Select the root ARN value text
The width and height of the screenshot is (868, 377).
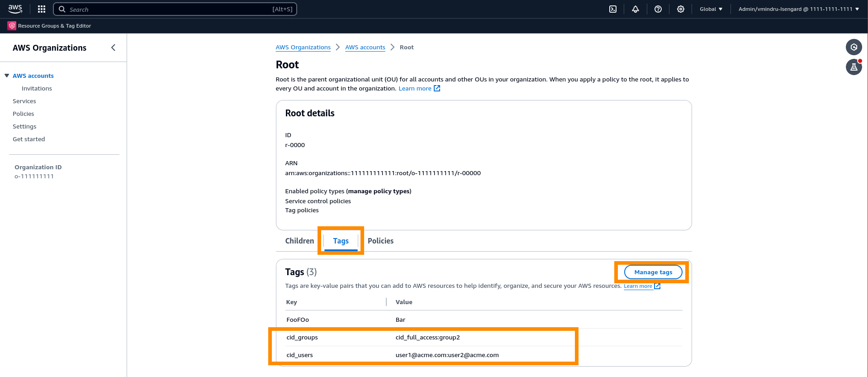point(383,173)
